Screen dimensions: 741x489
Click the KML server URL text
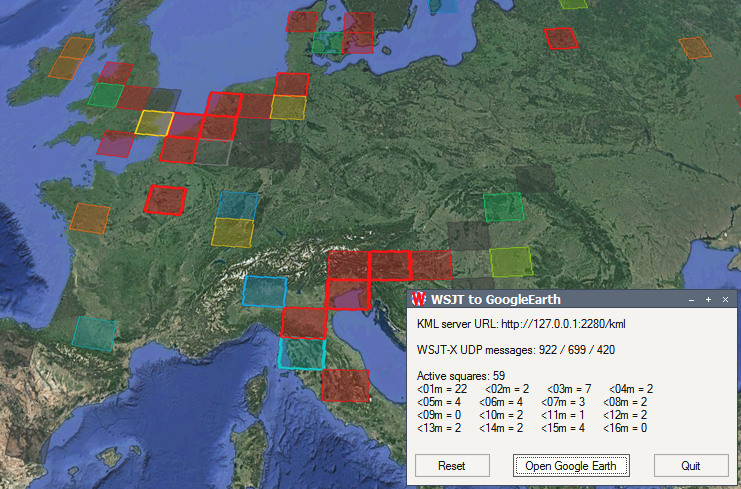(521, 324)
